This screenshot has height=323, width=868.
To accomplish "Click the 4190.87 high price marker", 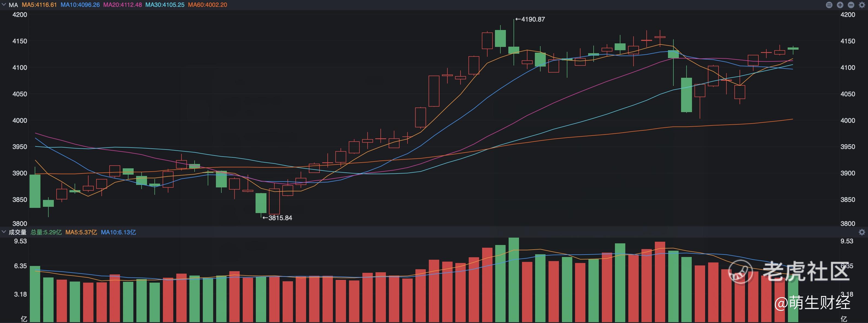I will tap(530, 20).
